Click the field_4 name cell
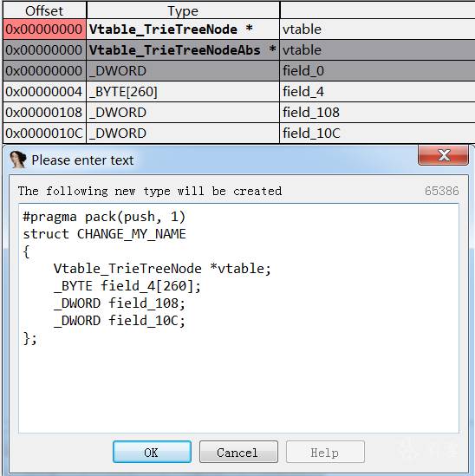The height and width of the screenshot is (476, 475). click(x=377, y=92)
